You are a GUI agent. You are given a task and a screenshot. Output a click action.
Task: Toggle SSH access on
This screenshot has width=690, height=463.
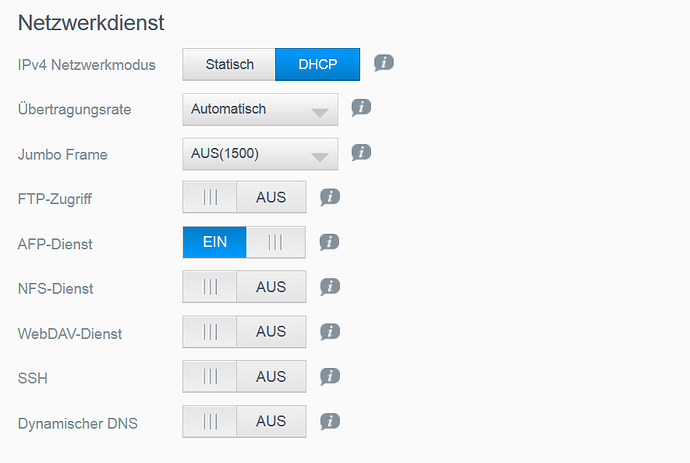(244, 377)
